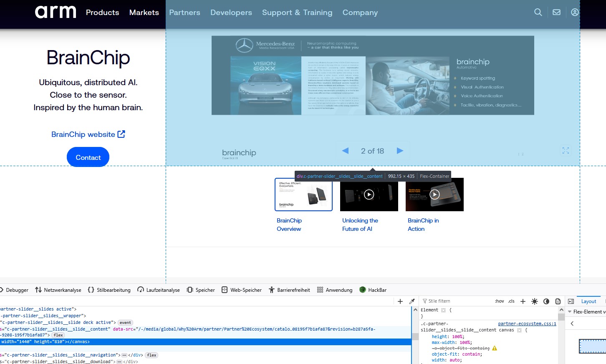This screenshot has height=364, width=606.
Task: Open the Support & Training menu
Action: (x=297, y=13)
